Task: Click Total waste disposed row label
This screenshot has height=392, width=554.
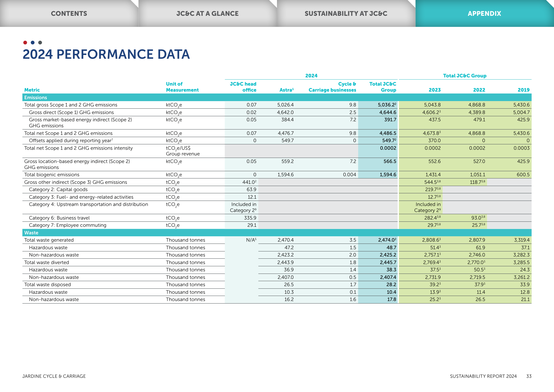Action: [x=47, y=285]
